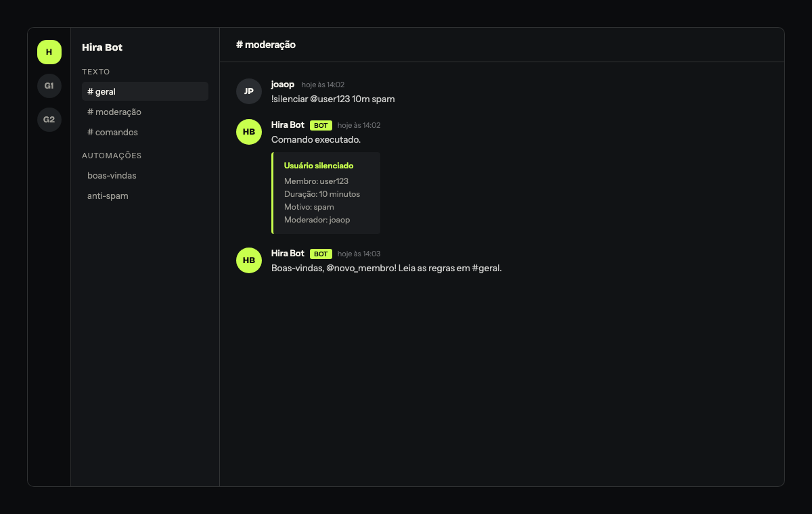The width and height of the screenshot is (812, 514).
Task: Click Hira Bot name above Boas-vindas message
Action: coord(288,254)
